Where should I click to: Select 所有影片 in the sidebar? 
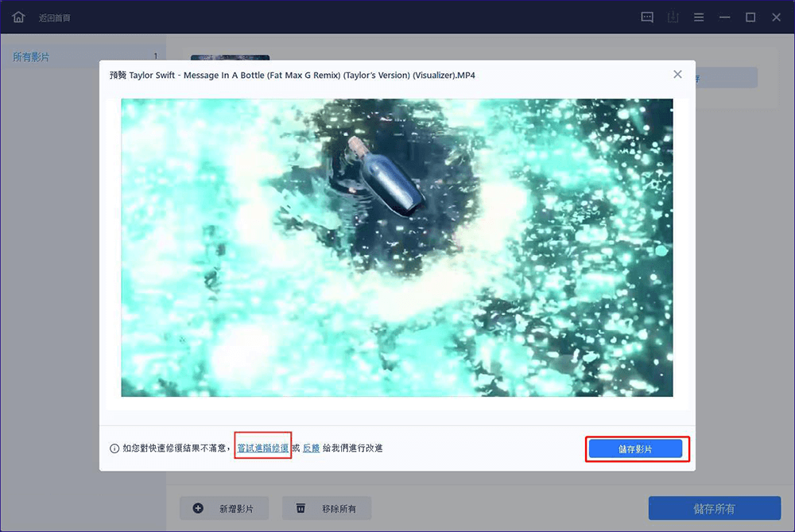(83, 56)
